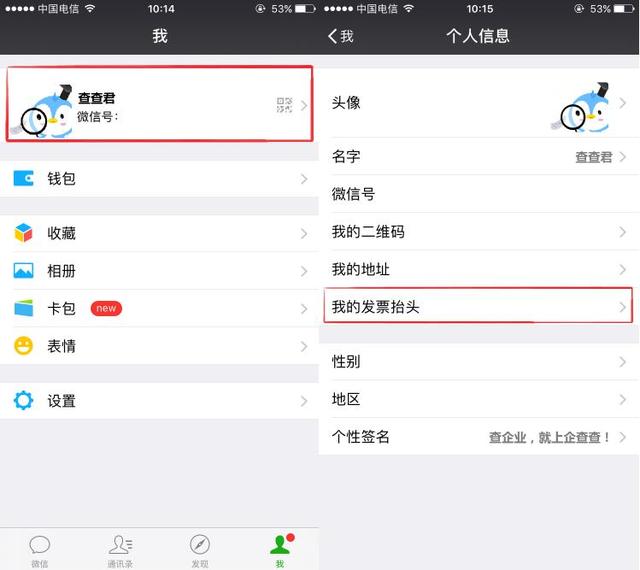Tap the 设置 gear icon
The width and height of the screenshot is (640, 570).
pyautogui.click(x=23, y=400)
